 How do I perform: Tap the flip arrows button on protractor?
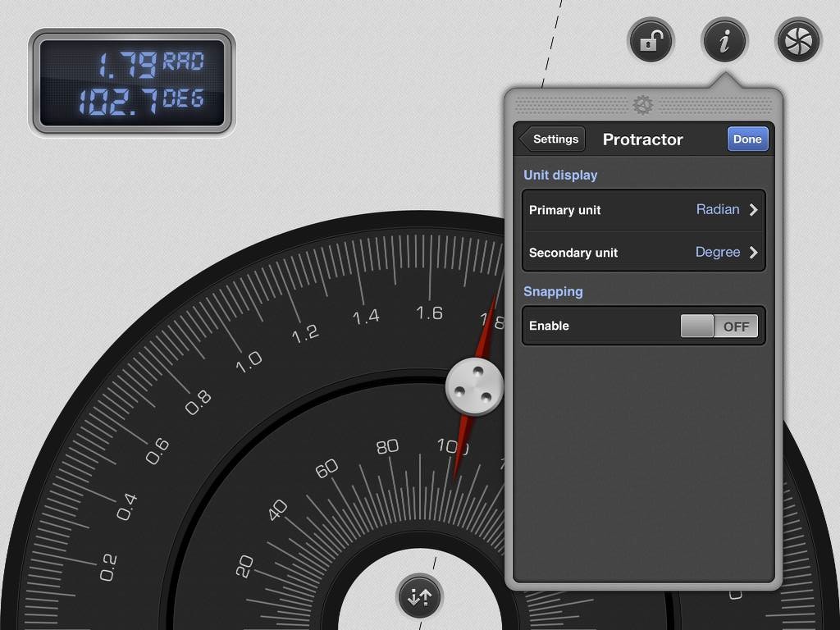(x=419, y=596)
